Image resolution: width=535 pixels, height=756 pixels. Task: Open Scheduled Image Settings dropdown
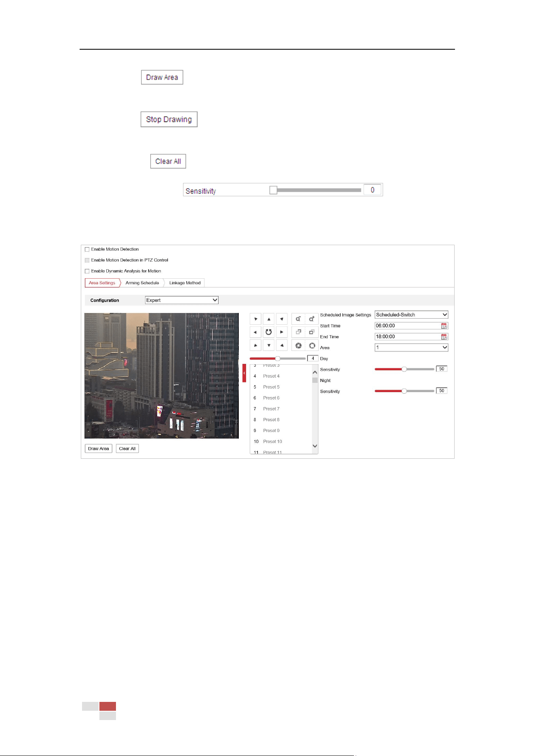pos(411,315)
